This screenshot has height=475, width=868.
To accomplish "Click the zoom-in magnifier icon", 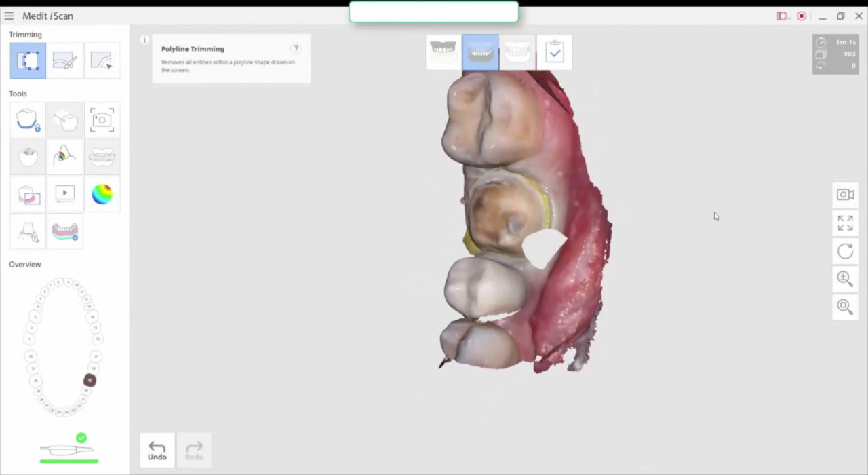I will (845, 278).
